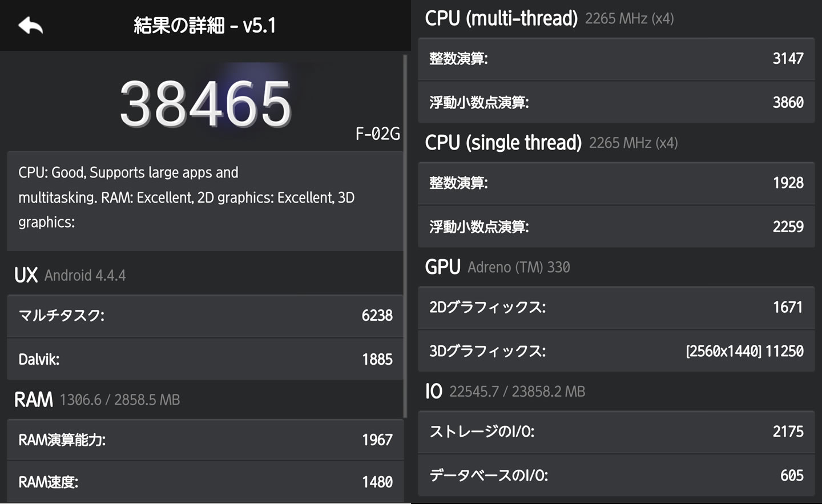Click the UX Android 4.4.4 header
The height and width of the screenshot is (504, 822).
coord(70,275)
